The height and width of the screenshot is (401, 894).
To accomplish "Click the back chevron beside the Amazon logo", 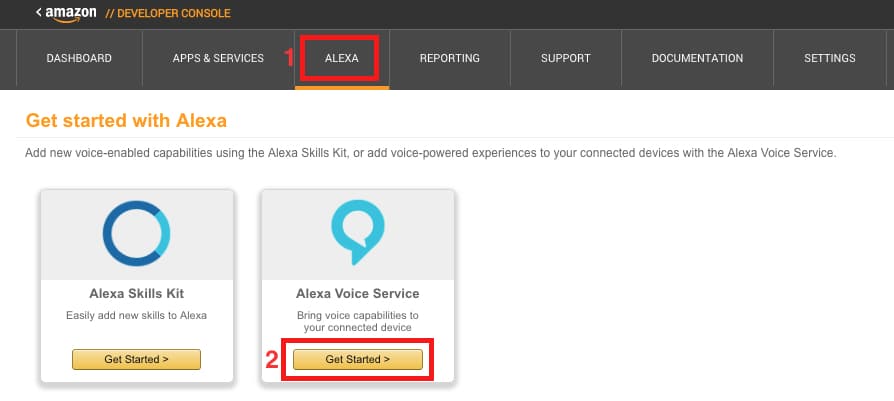I will point(38,12).
